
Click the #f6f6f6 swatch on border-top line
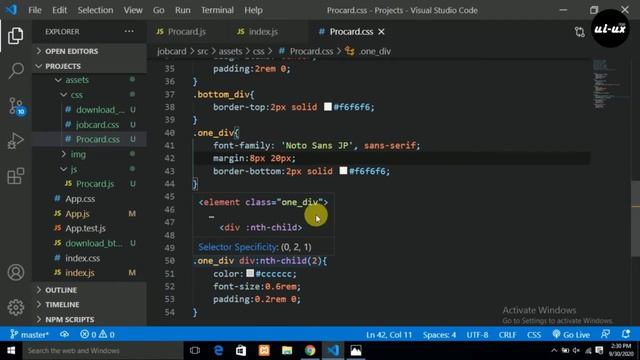tap(328, 107)
